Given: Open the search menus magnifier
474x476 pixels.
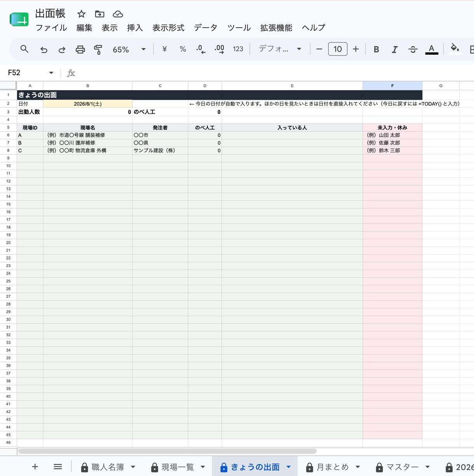Looking at the screenshot, I should tap(24, 49).
